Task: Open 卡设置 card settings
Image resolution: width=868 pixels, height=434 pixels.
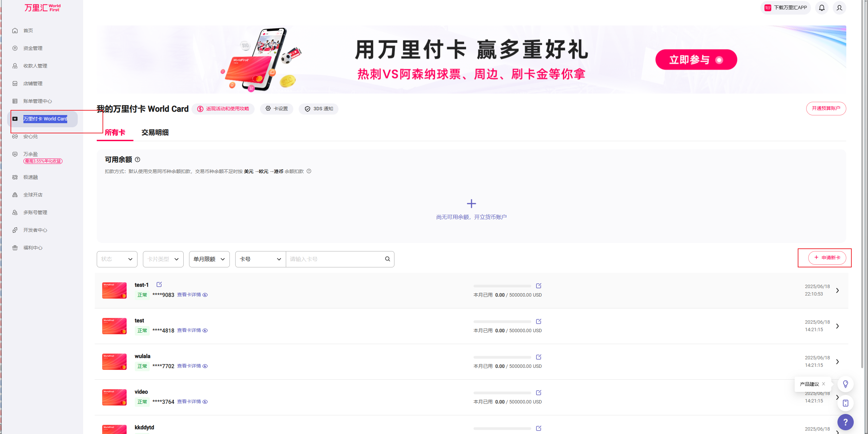Action: [277, 109]
